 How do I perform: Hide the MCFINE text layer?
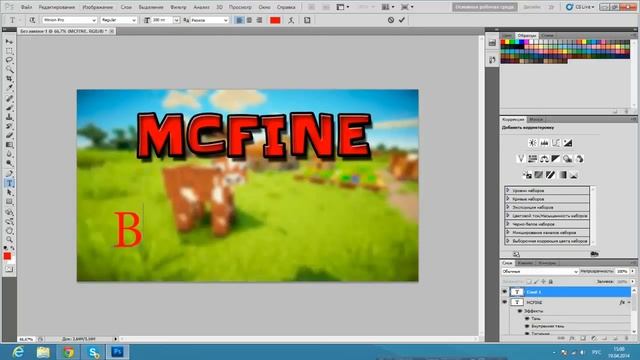[504, 302]
